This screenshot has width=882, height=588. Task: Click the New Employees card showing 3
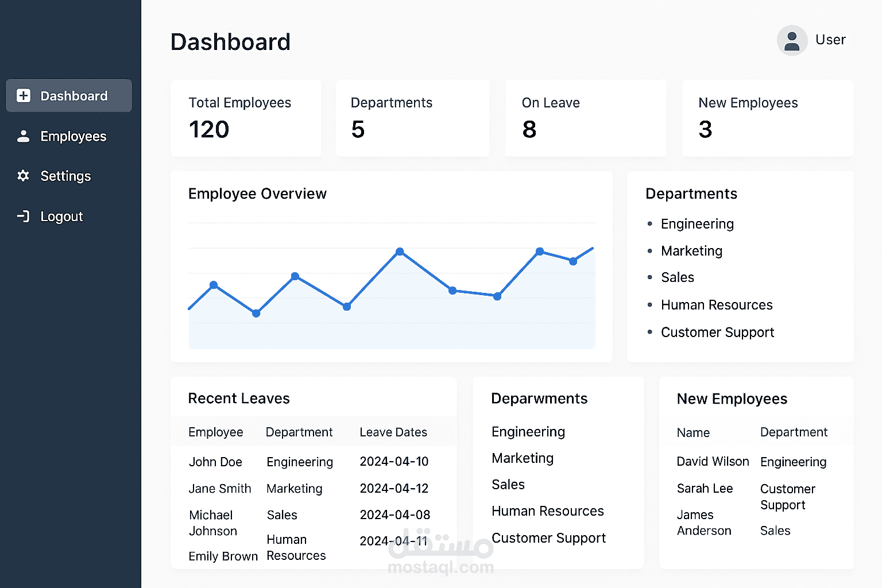[x=767, y=118]
